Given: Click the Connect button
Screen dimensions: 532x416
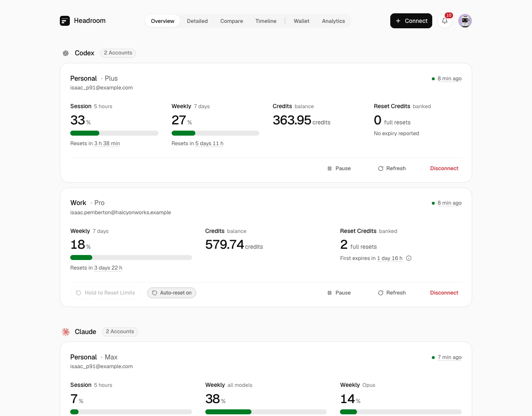Looking at the screenshot, I should tap(411, 21).
